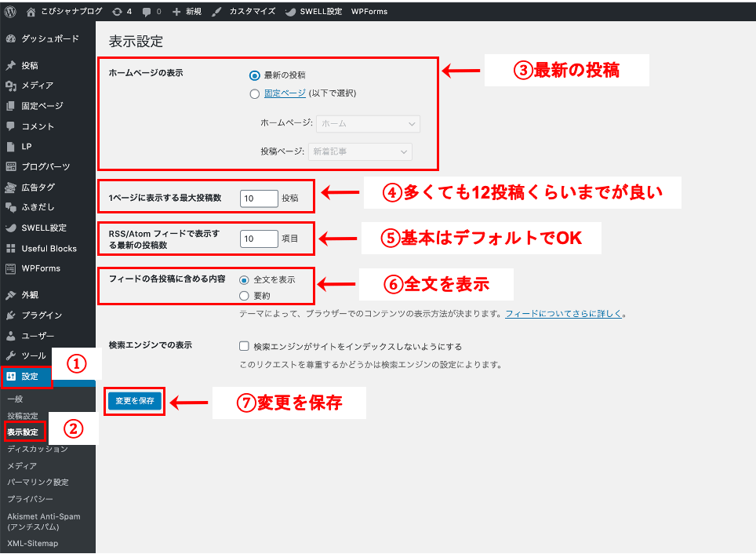Click the SWELL設定 icon in the admin bar

tap(290, 12)
